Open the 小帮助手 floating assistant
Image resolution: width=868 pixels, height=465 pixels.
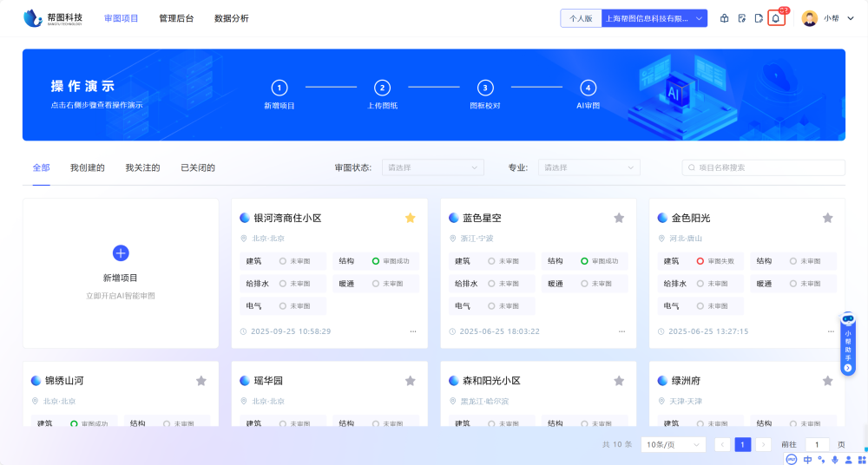click(848, 344)
